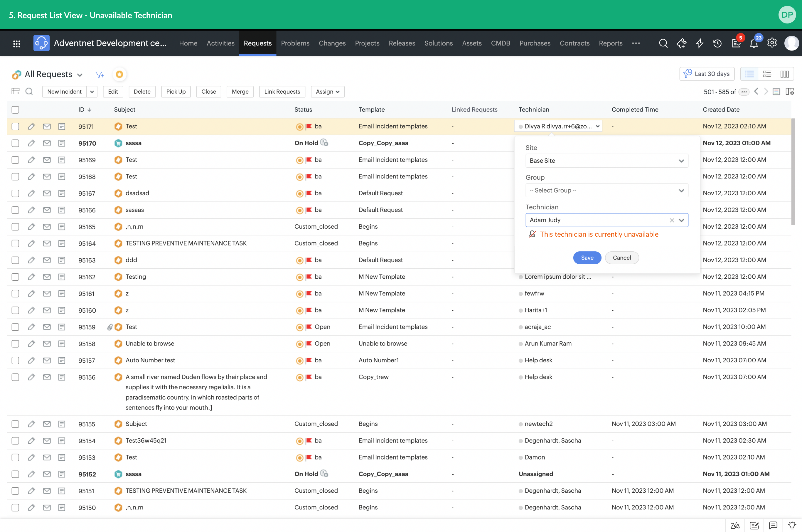Click the add filter funnel icon
The width and height of the screenshot is (802, 532).
pos(100,75)
